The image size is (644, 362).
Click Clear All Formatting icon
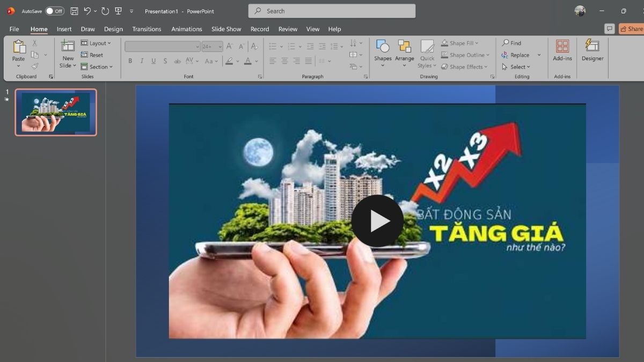tap(254, 47)
